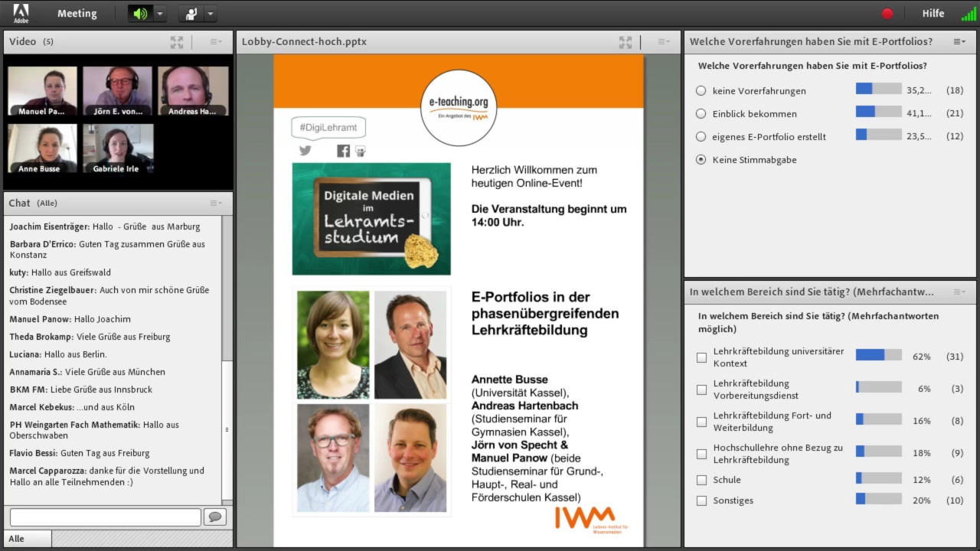Select Jörn E. von's video thumbnail
Viewport: 980px width, 551px height.
click(x=118, y=91)
